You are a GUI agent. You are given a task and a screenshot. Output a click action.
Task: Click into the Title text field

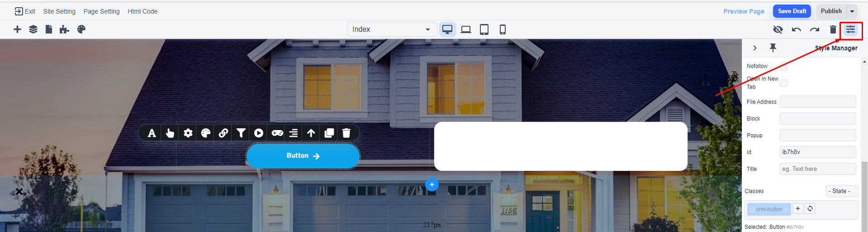coord(817,169)
